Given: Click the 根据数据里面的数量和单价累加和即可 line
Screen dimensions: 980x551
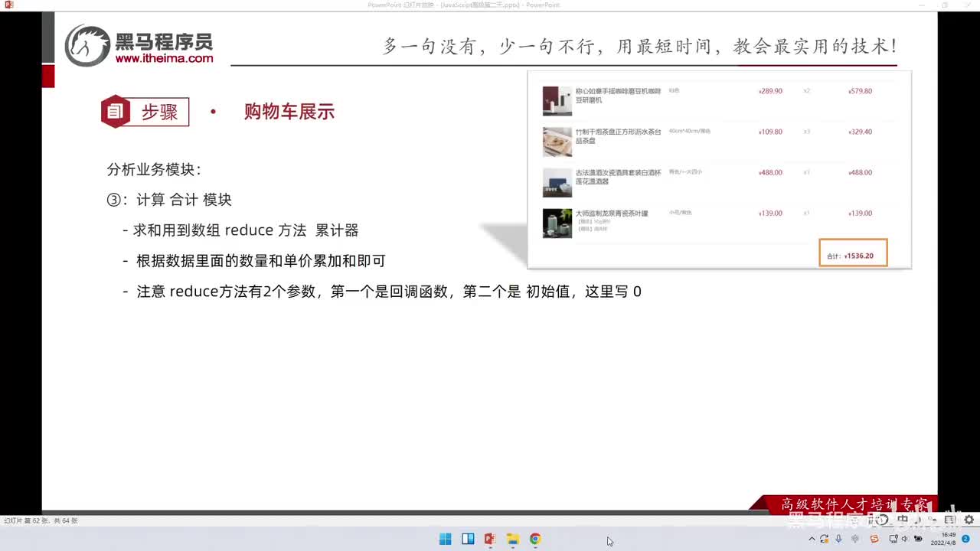Looking at the screenshot, I should (x=254, y=261).
